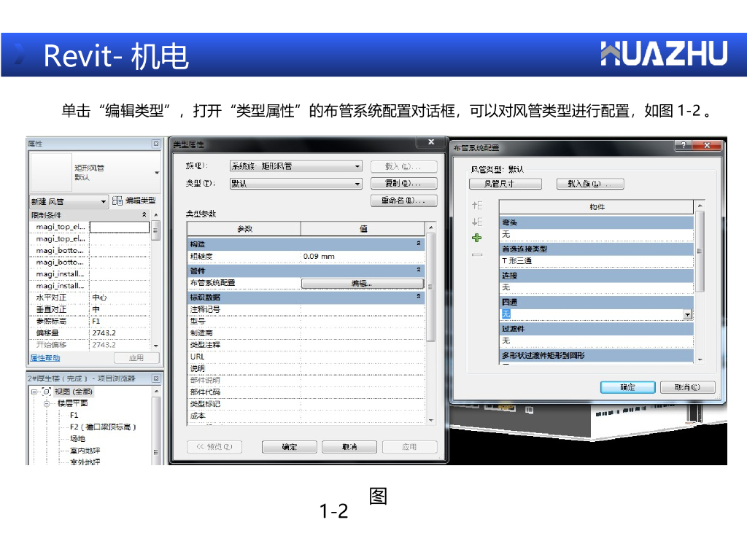
Task: Close the 项目浏览器 panel with its X icon
Action: [156, 378]
